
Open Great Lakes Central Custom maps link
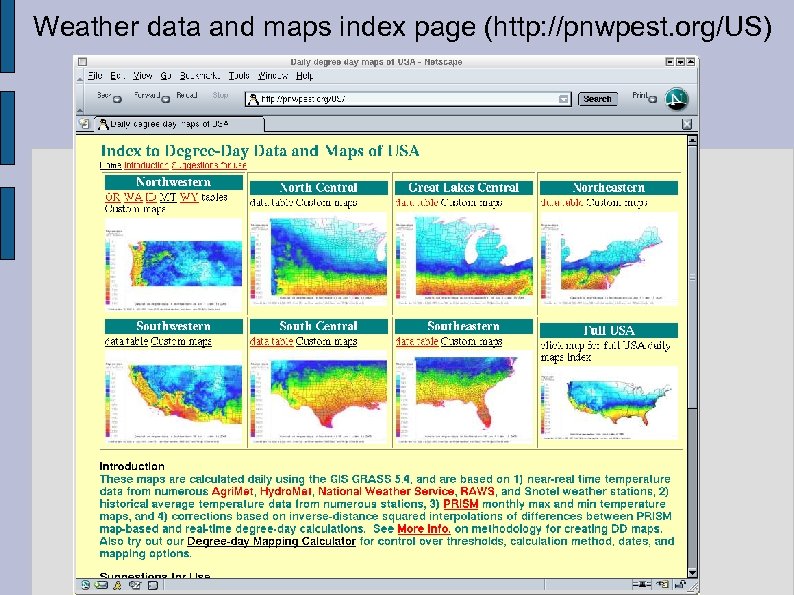point(471,203)
